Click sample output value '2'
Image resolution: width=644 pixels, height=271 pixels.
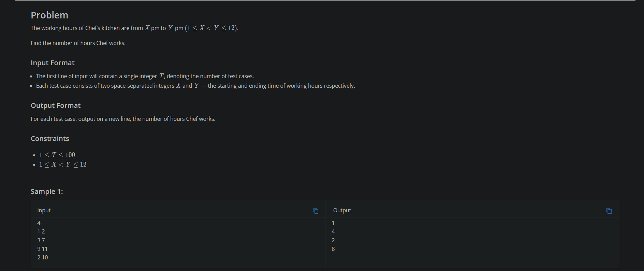[333, 240]
